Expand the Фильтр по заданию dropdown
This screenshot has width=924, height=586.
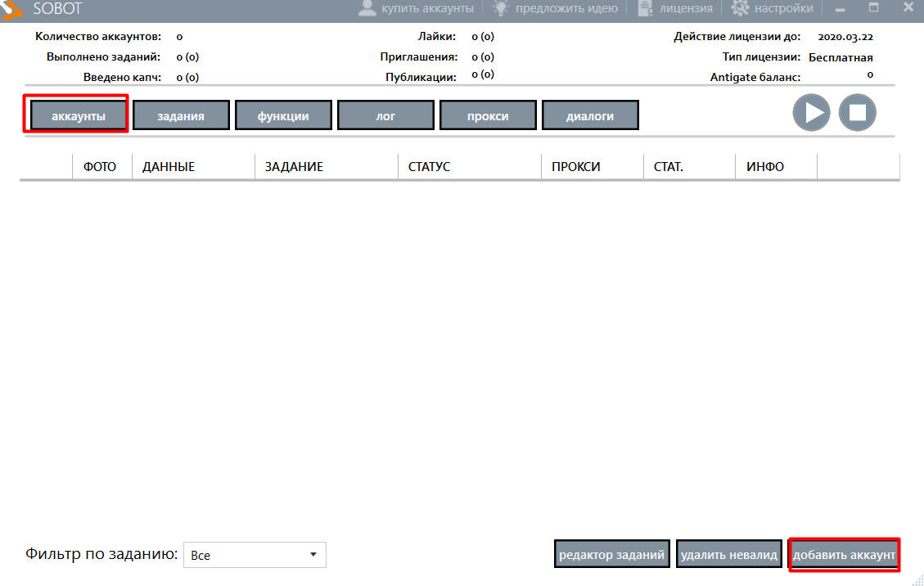pos(255,555)
